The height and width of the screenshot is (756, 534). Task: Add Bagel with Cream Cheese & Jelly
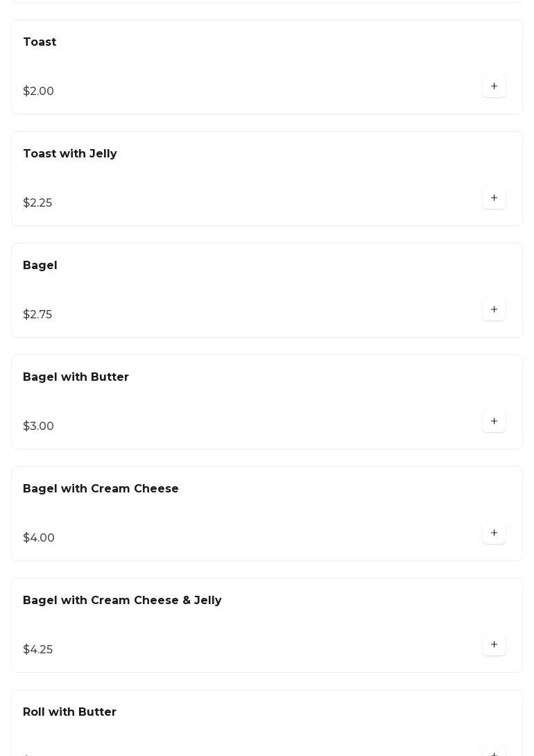pos(494,644)
